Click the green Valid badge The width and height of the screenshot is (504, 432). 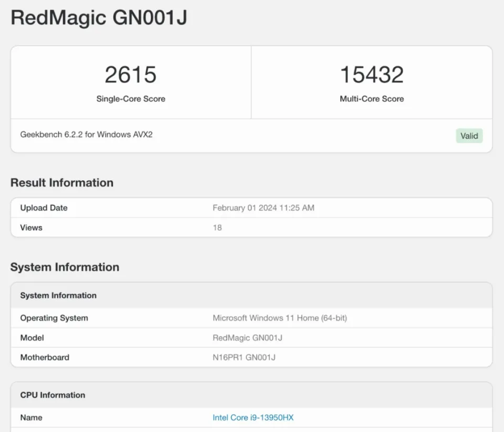[469, 136]
